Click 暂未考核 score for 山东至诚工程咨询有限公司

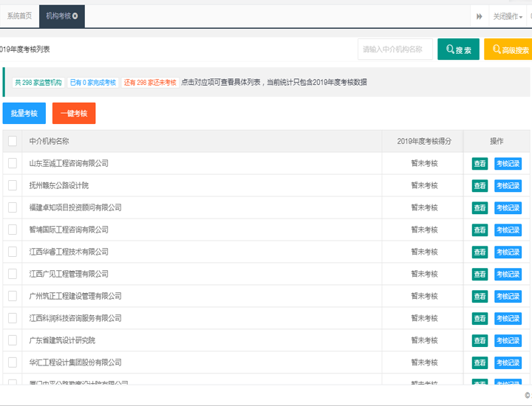424,163
